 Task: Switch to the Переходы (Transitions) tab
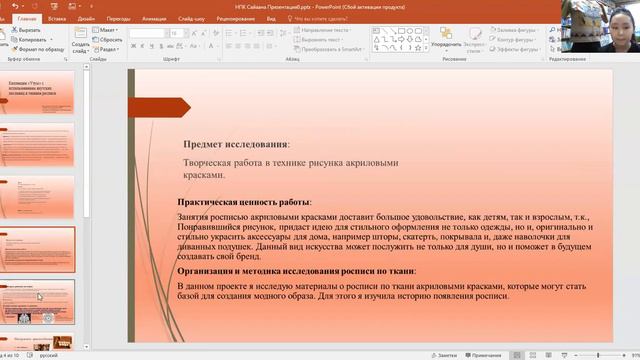click(118, 19)
